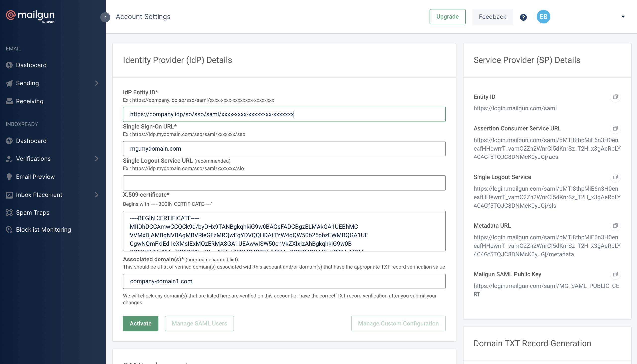Click the INBOXREADY section label
This screenshot has height=364, width=637.
click(22, 124)
